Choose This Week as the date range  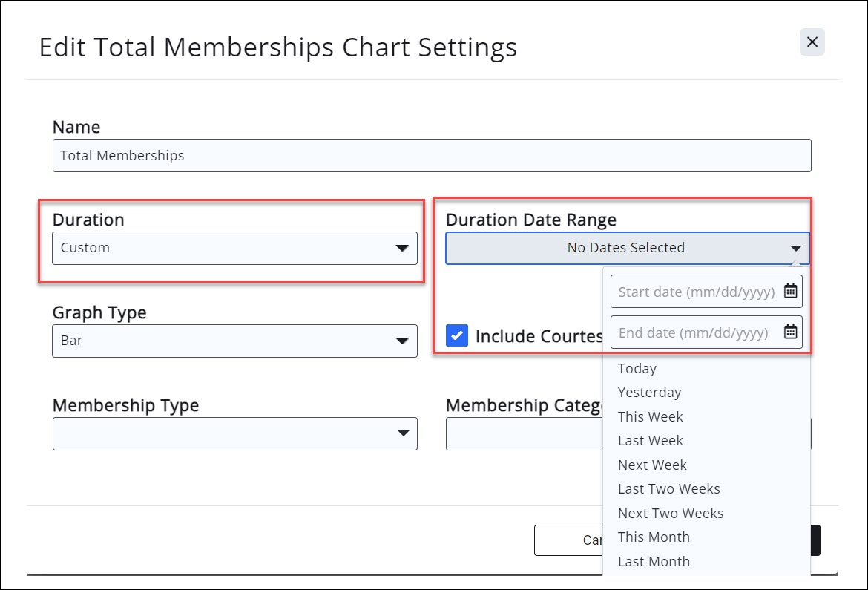[651, 416]
